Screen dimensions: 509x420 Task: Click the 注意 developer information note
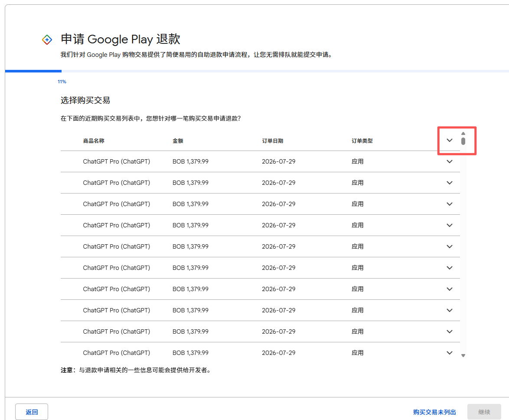click(x=136, y=370)
